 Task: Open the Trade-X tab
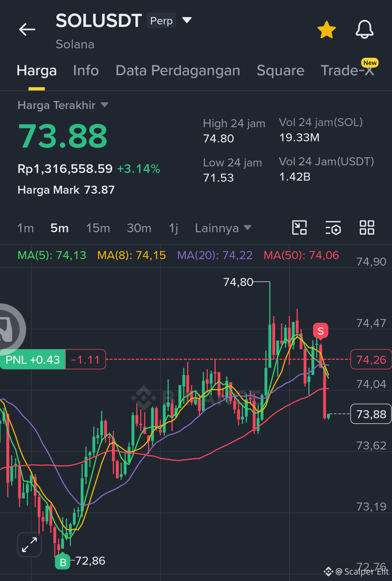[347, 70]
